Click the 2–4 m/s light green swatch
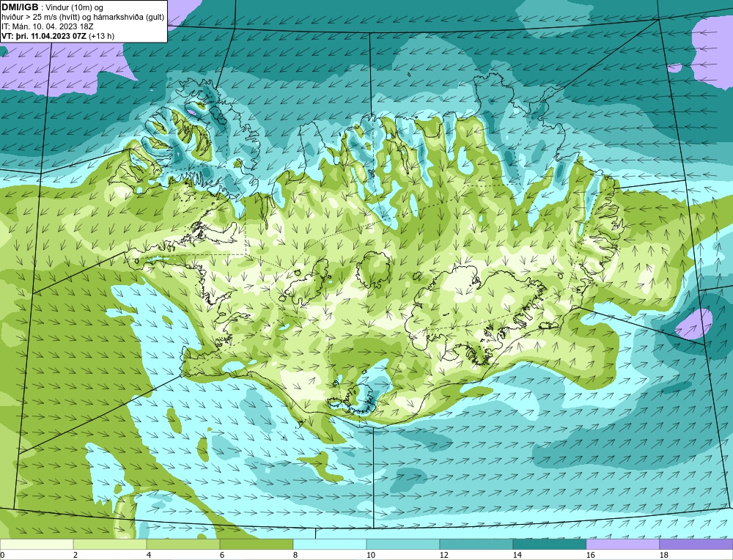This screenshot has width=733, height=560. click(x=110, y=544)
